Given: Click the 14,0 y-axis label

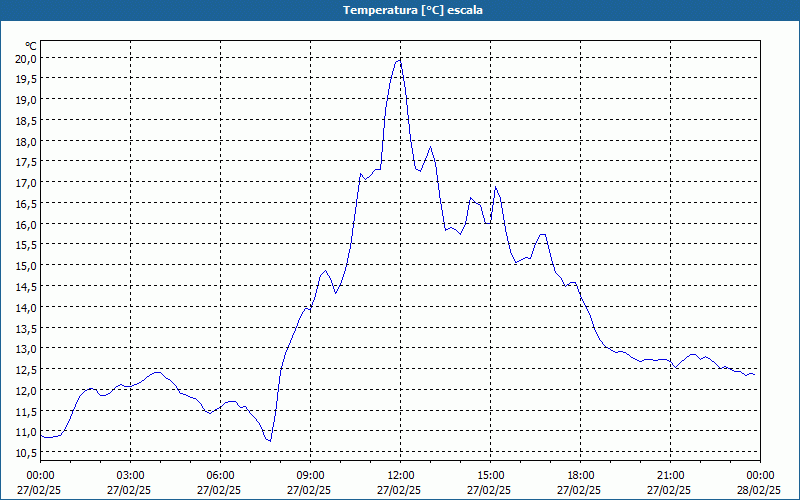Looking at the screenshot, I should [x=26, y=308].
